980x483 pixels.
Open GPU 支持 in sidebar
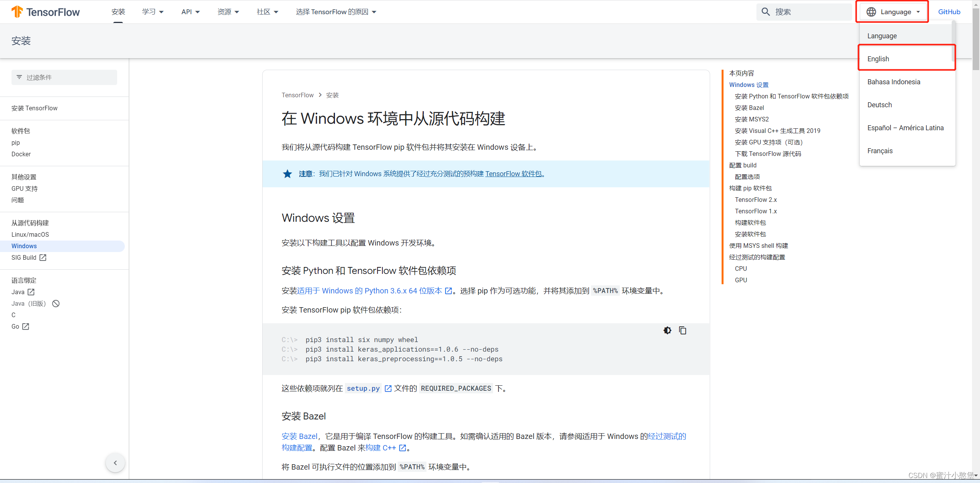click(24, 188)
